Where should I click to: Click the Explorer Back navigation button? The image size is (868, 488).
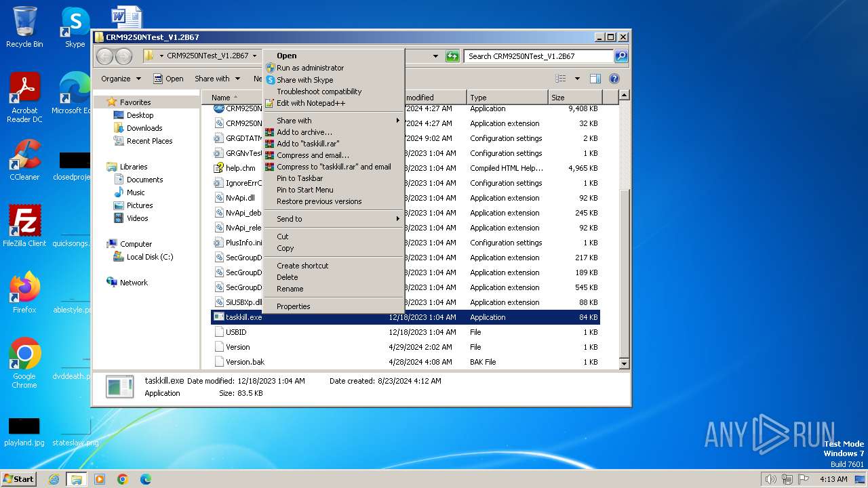(105, 56)
